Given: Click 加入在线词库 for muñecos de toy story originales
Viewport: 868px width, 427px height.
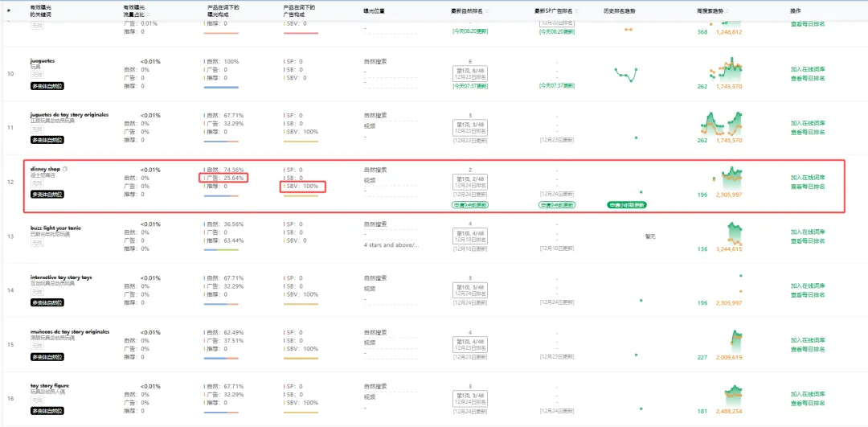Looking at the screenshot, I should [808, 340].
